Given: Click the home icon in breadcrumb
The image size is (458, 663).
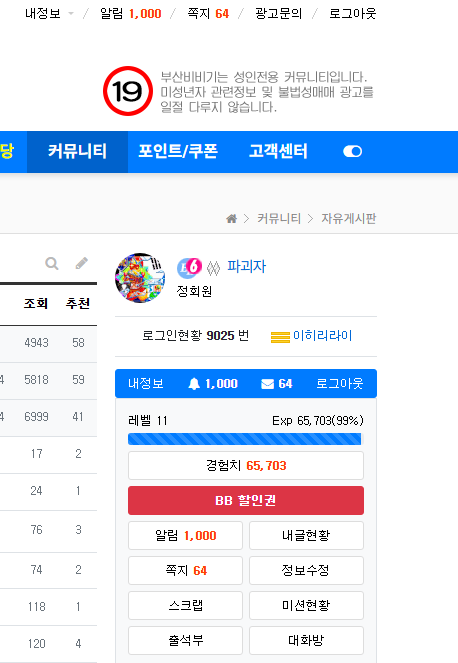Looking at the screenshot, I should [x=231, y=219].
